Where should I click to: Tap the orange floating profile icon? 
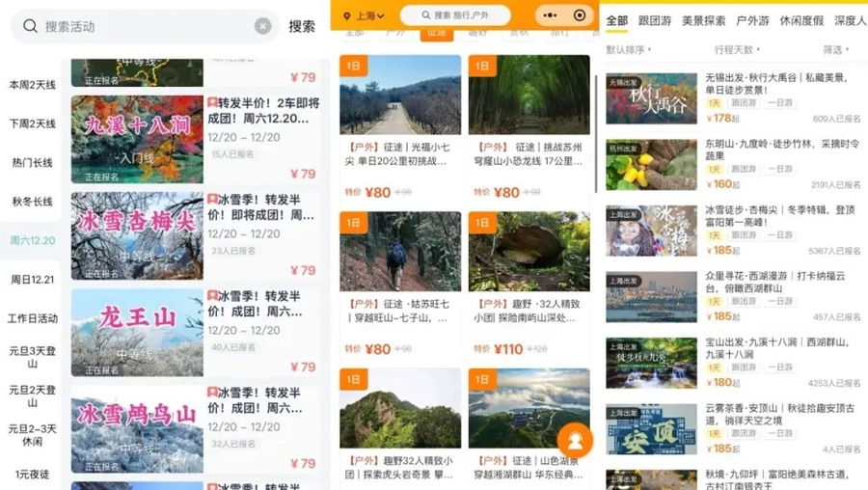575,440
